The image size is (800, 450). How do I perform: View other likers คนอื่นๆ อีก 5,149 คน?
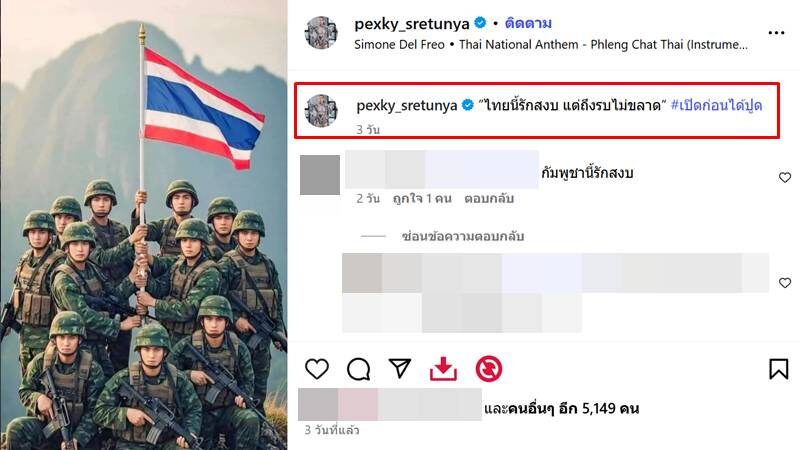click(573, 409)
